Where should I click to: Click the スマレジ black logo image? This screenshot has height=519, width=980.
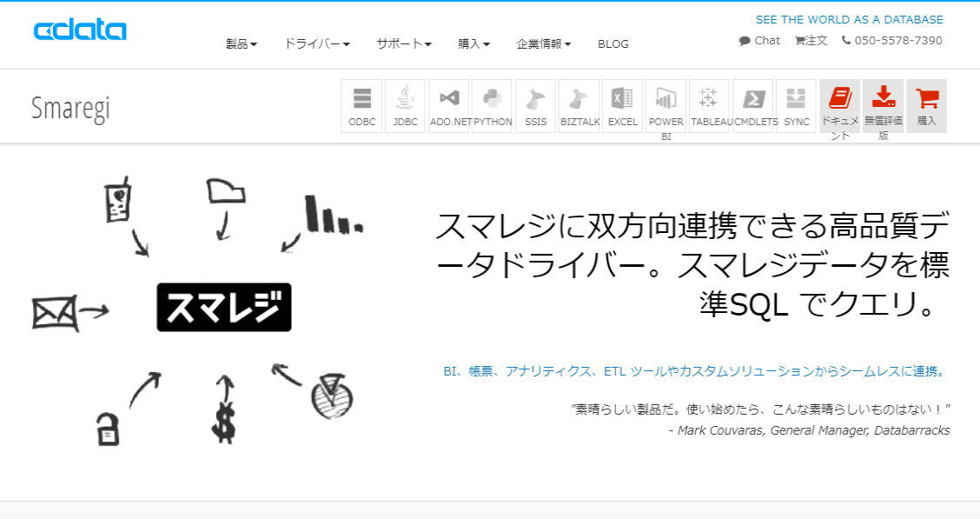pos(224,307)
